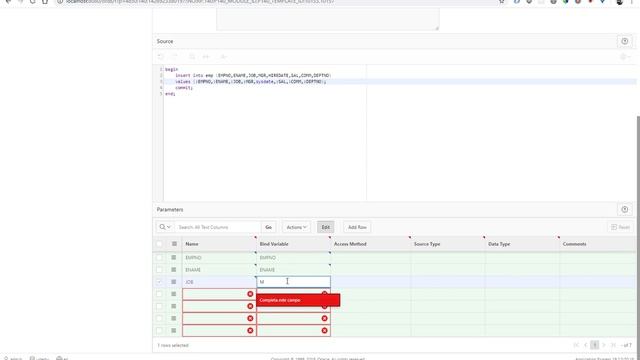Click the Add Row button
The image size is (640, 360).
[357, 227]
